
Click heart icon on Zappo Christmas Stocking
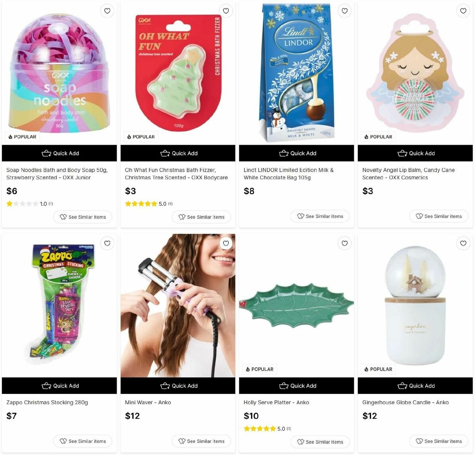(x=107, y=243)
